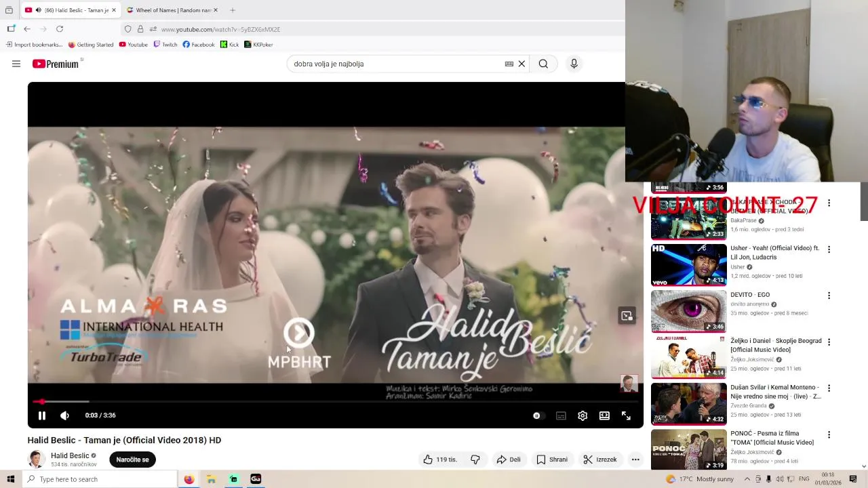Open File Explorer from the taskbar
868x488 pixels.
coord(211,479)
